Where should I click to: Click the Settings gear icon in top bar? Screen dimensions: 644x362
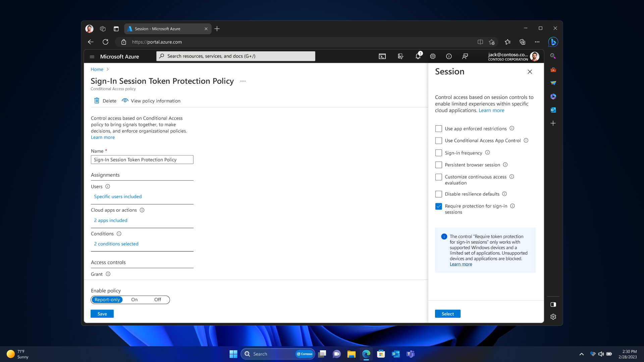(x=432, y=56)
